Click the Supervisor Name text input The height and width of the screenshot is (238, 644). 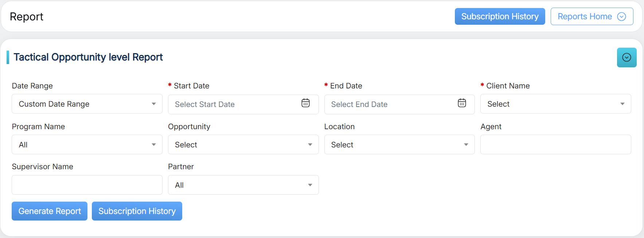(x=87, y=185)
